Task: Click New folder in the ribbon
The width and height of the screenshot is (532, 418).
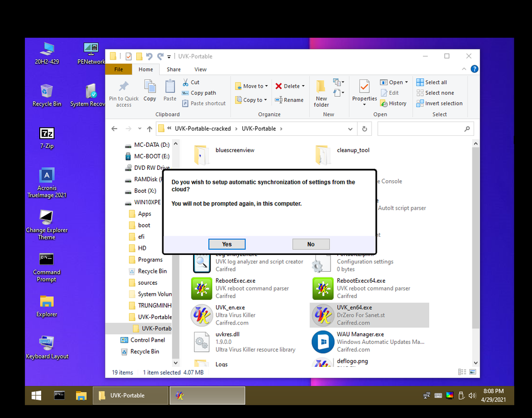Action: [321, 94]
